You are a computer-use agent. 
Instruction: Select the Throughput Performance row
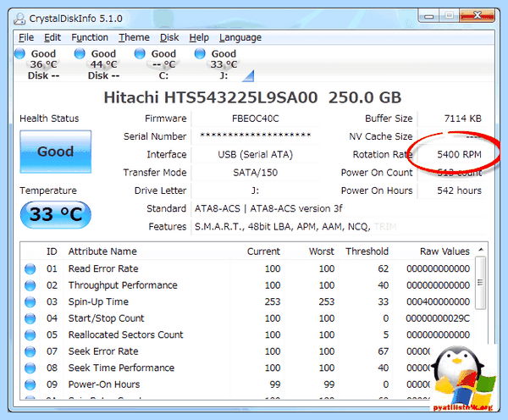(x=247, y=285)
